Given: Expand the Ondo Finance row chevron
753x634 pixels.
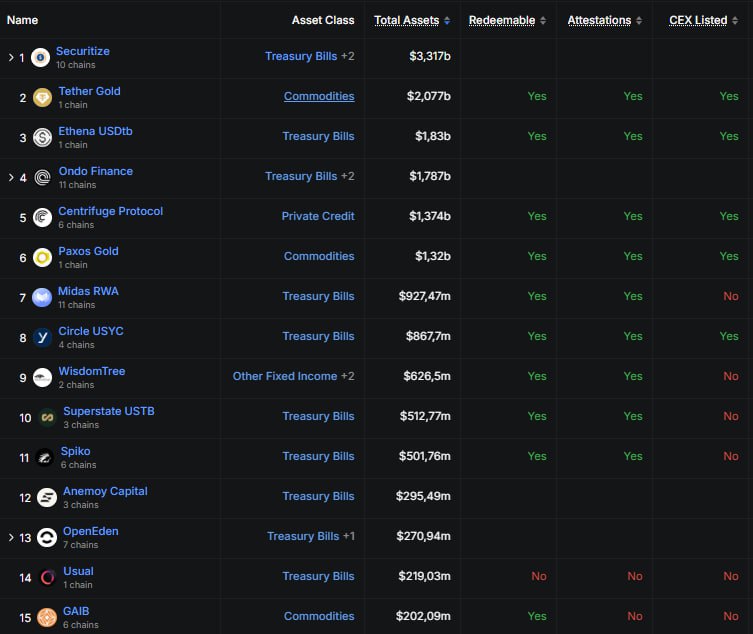Looking at the screenshot, I should [11, 178].
